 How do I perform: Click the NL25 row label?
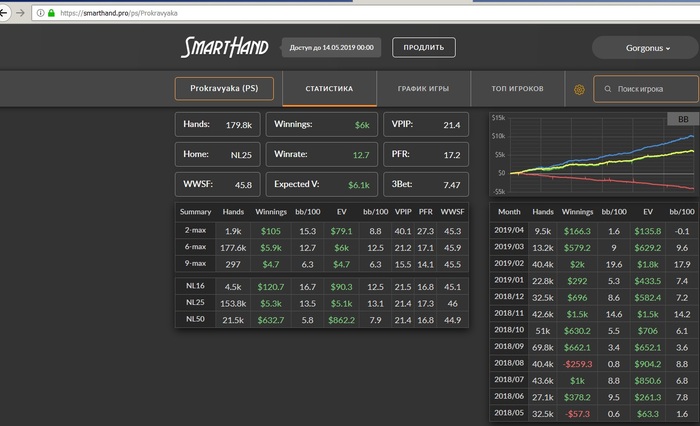click(195, 302)
